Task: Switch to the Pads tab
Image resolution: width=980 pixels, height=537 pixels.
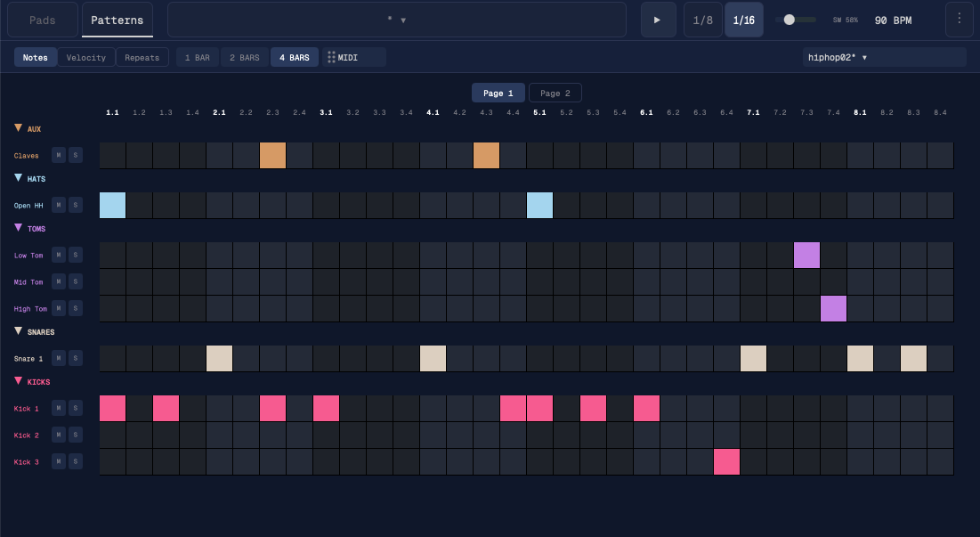Action: (x=43, y=20)
